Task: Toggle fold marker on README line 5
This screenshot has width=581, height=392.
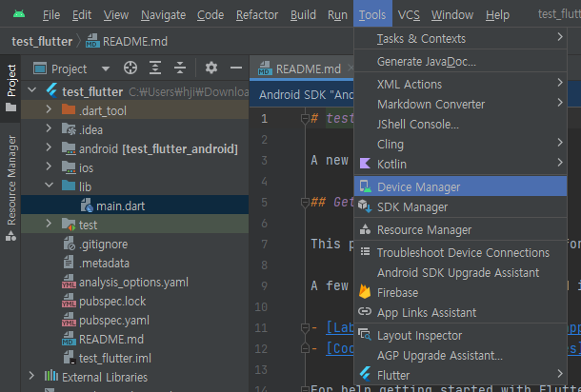Action: tap(305, 203)
